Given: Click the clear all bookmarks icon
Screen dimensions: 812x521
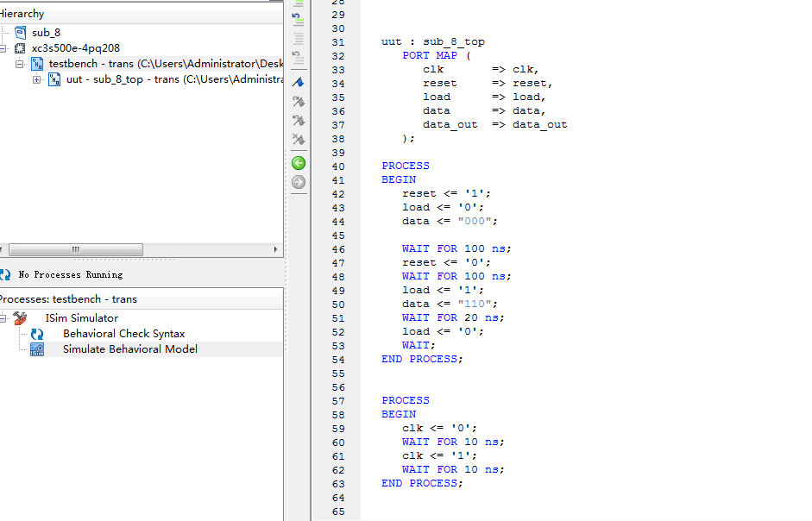Looking at the screenshot, I should click(299, 139).
